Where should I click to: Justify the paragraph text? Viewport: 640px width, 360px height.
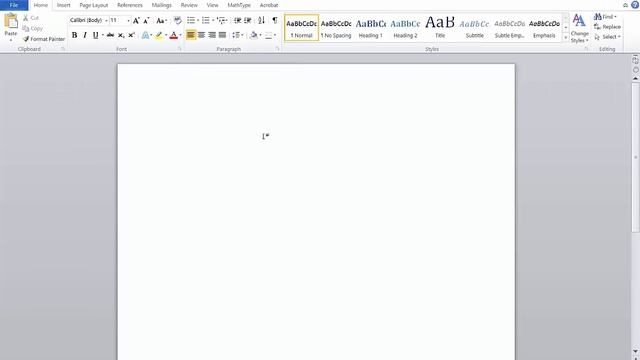tap(222, 35)
